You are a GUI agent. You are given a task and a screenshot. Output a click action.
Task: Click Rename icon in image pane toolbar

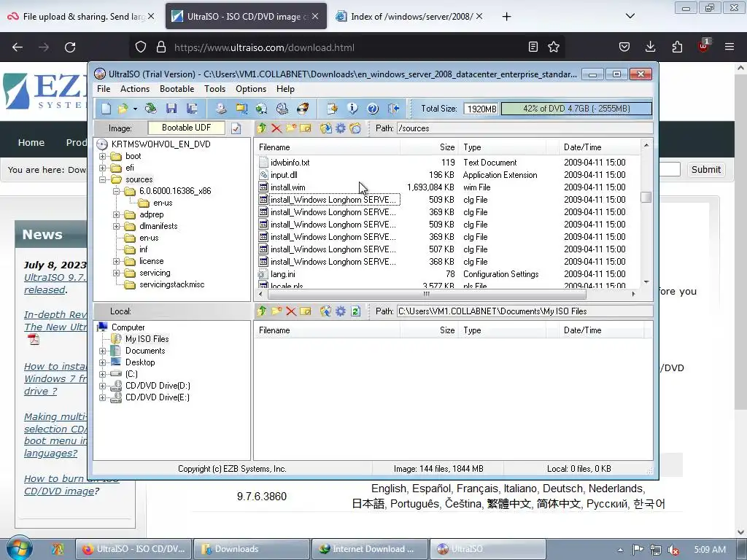(x=306, y=128)
